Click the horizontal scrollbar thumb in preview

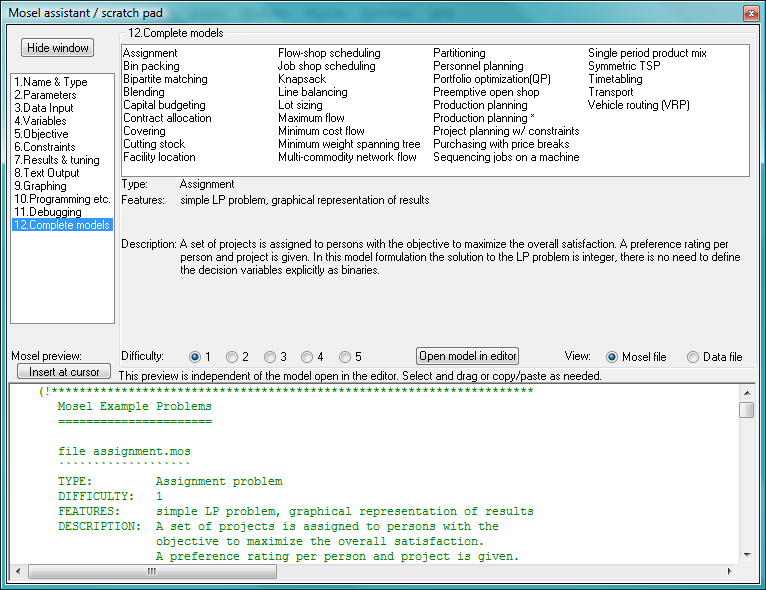(150, 572)
